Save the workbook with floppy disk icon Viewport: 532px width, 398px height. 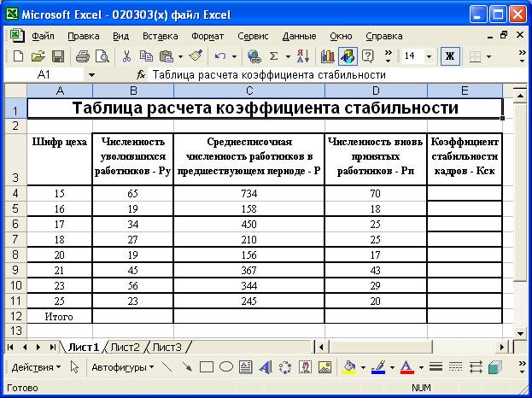(58, 56)
